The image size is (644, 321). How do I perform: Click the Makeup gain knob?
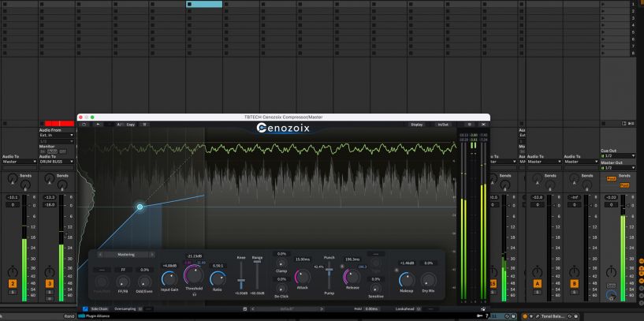405,278
